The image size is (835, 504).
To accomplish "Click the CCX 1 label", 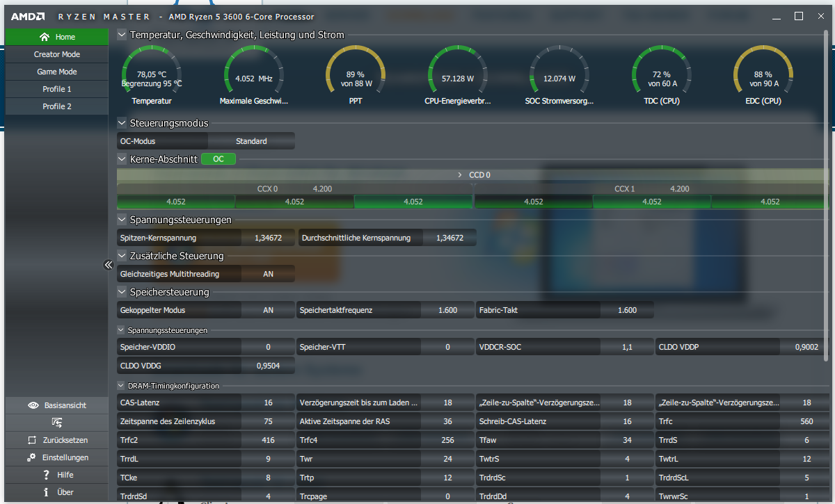I will point(625,189).
